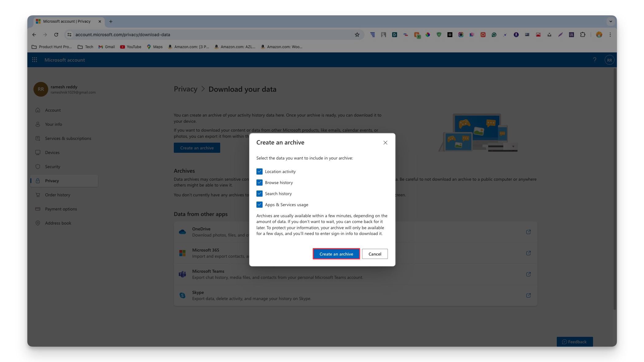Click the Microsoft Teams row icon
This screenshot has height=362, width=644.
[182, 274]
